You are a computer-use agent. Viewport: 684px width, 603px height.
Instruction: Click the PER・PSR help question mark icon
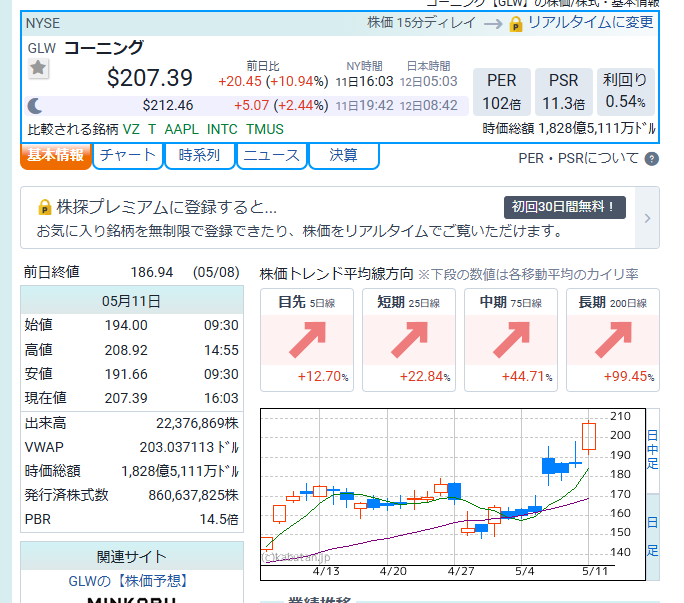652,159
